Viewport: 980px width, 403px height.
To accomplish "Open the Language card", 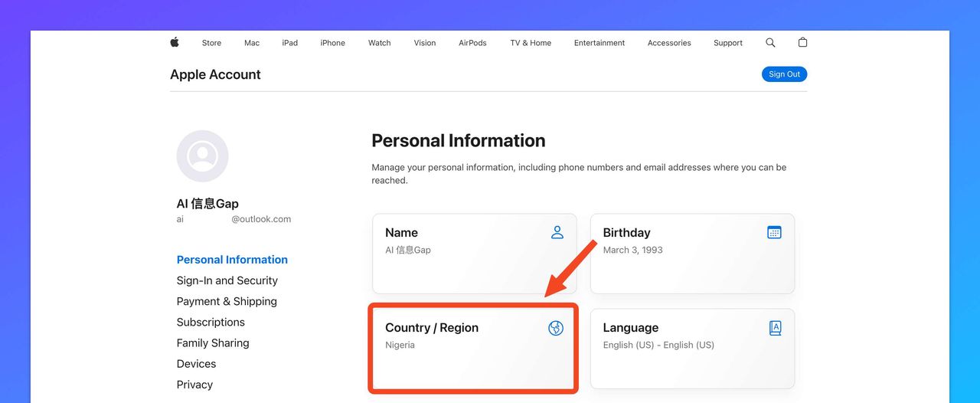I will click(x=692, y=349).
